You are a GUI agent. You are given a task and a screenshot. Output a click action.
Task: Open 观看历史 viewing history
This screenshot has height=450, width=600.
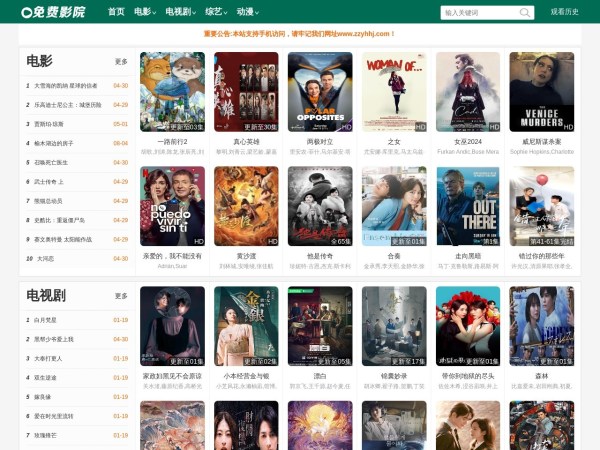coord(565,12)
